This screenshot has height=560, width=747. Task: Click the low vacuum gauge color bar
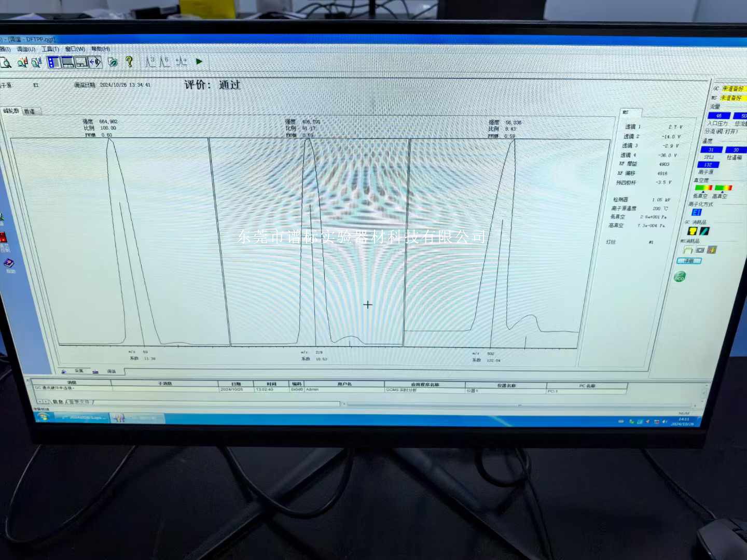[x=703, y=188]
